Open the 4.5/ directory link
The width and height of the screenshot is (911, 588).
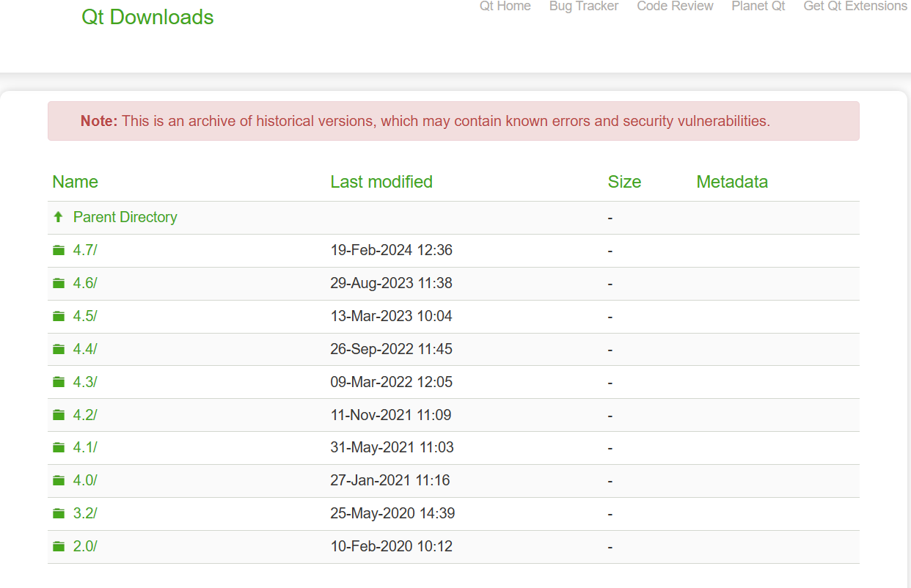(85, 316)
